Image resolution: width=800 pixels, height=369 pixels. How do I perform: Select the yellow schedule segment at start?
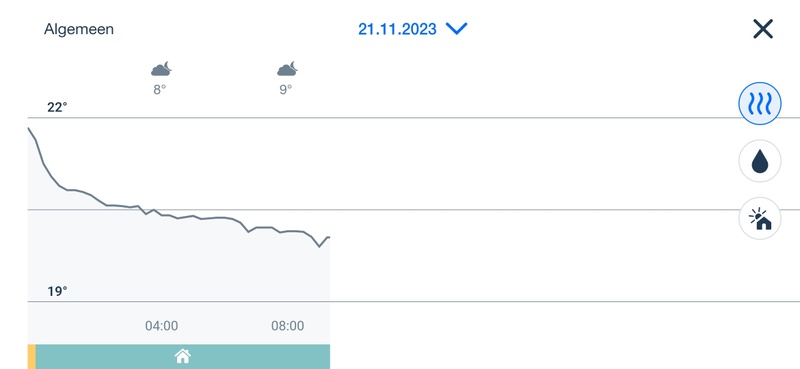[x=32, y=357]
